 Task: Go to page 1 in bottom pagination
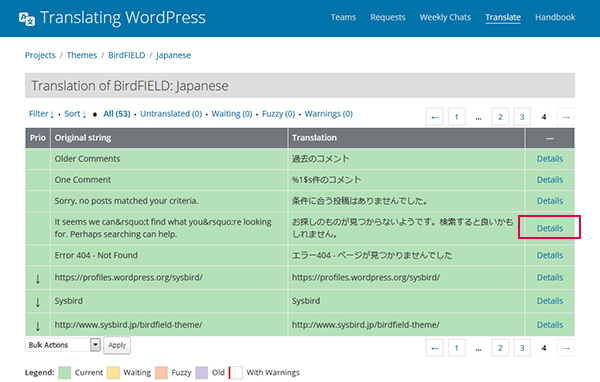457,348
